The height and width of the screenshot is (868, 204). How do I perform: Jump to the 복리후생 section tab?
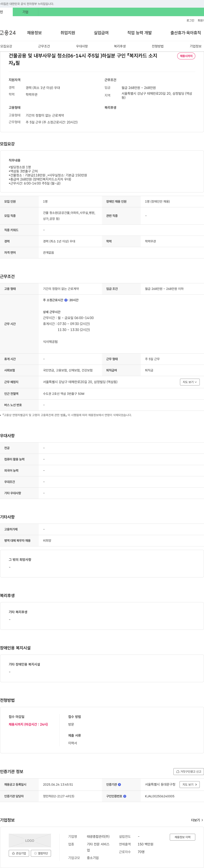coord(119,46)
